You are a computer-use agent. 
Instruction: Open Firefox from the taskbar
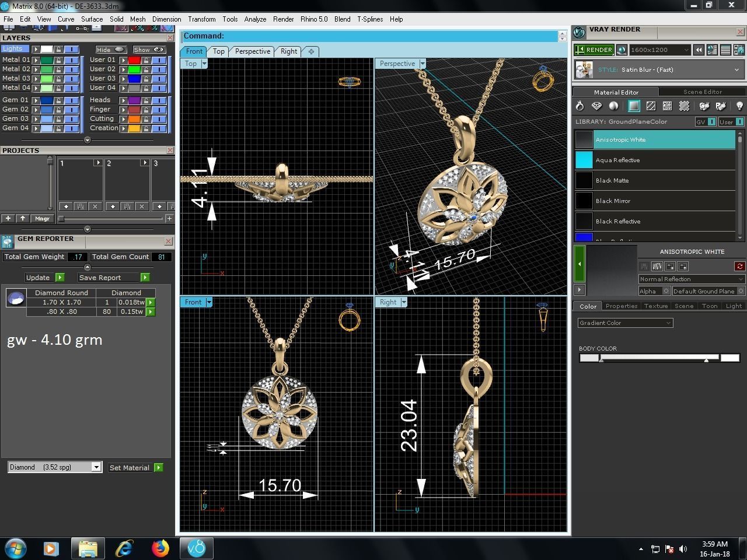[160, 548]
